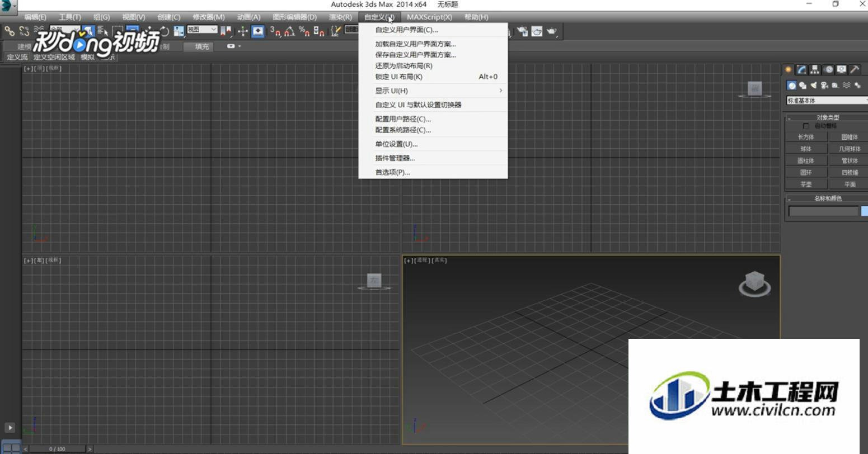Toggle 自动栅格 checkbox
This screenshot has height=454, width=868.
click(806, 126)
